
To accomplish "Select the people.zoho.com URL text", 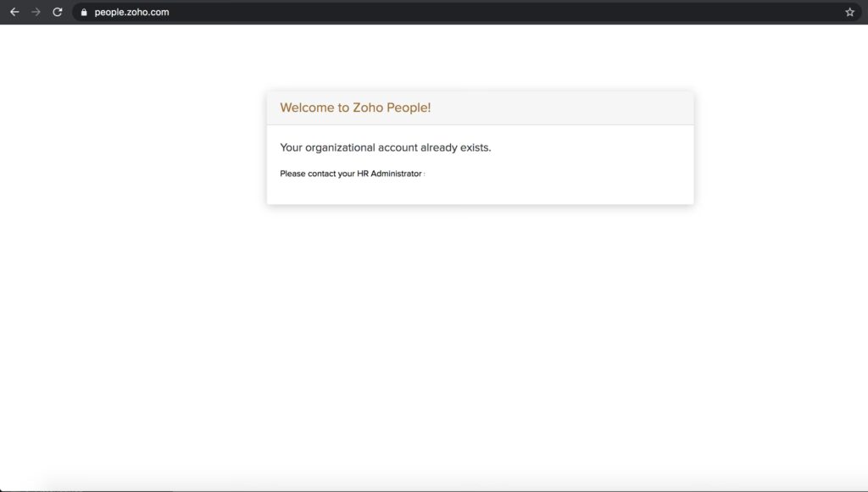I will coord(131,13).
